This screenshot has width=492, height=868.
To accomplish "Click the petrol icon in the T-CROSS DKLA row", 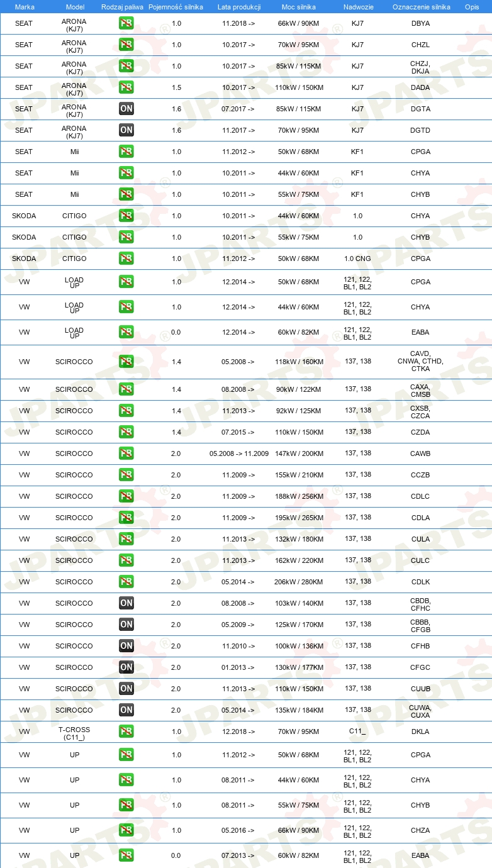I will click(126, 732).
